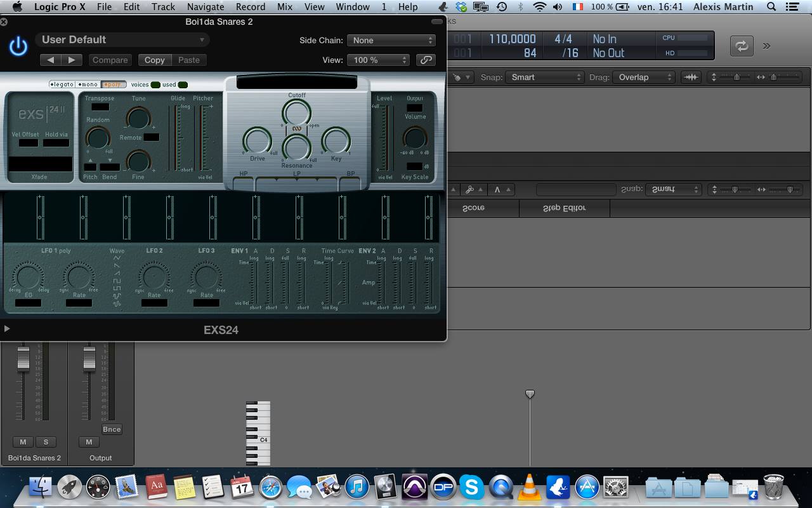Click the playhead marker in editor
812x508 pixels.
coord(530,394)
